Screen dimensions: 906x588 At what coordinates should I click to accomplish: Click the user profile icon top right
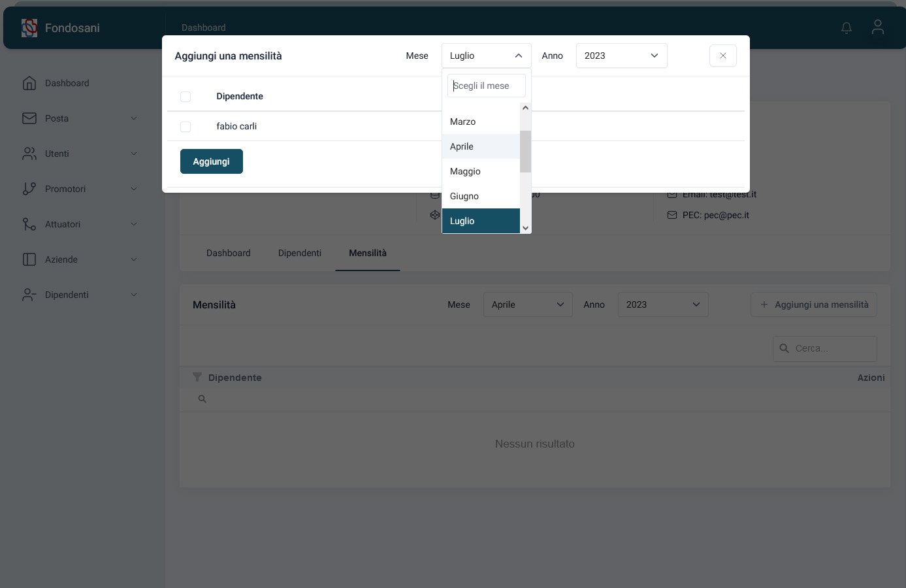(877, 27)
